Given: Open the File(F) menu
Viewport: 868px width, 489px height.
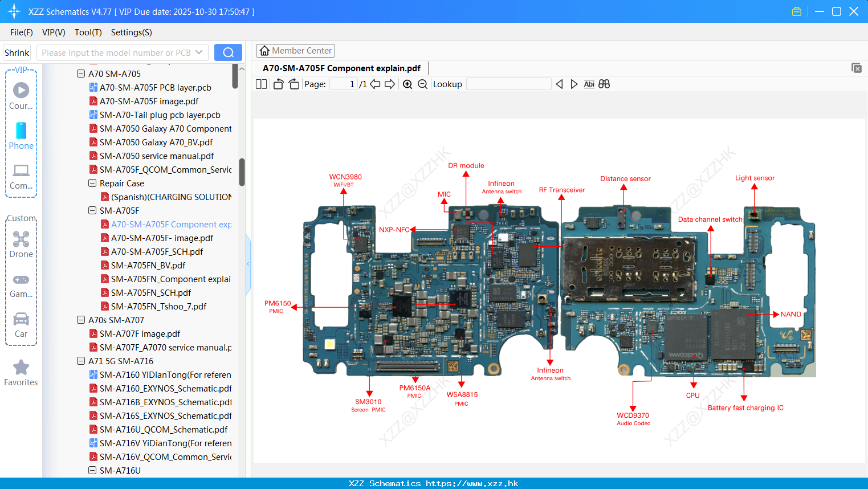Looking at the screenshot, I should click(22, 32).
